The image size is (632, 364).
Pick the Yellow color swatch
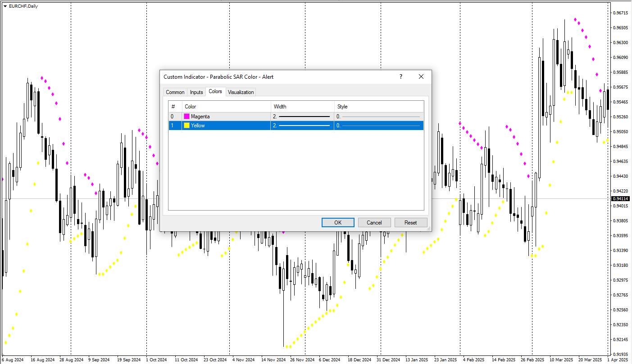(x=186, y=126)
